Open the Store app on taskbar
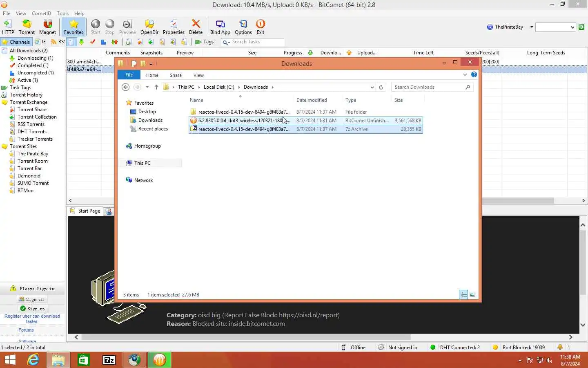 pos(84,360)
